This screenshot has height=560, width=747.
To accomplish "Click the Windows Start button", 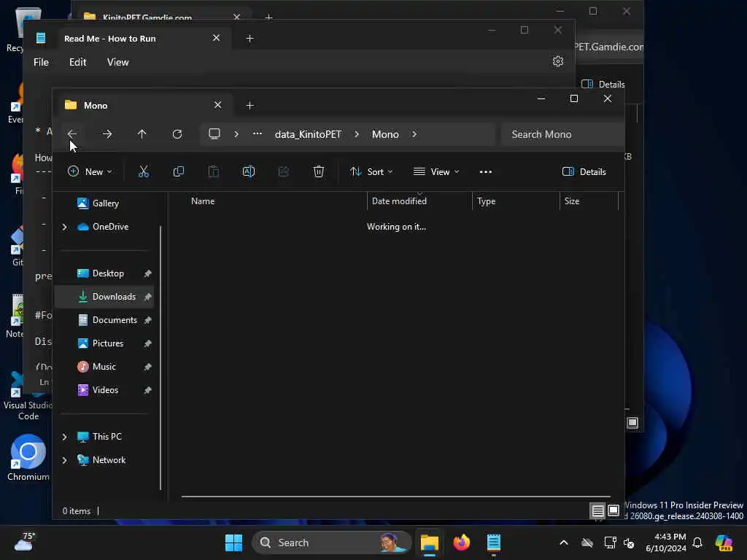I will (x=233, y=542).
